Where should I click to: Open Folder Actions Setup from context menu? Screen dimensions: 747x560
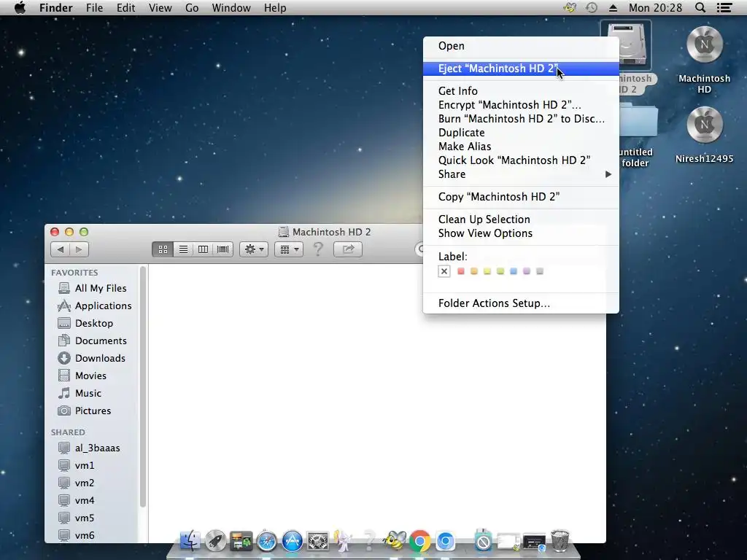[521, 303]
